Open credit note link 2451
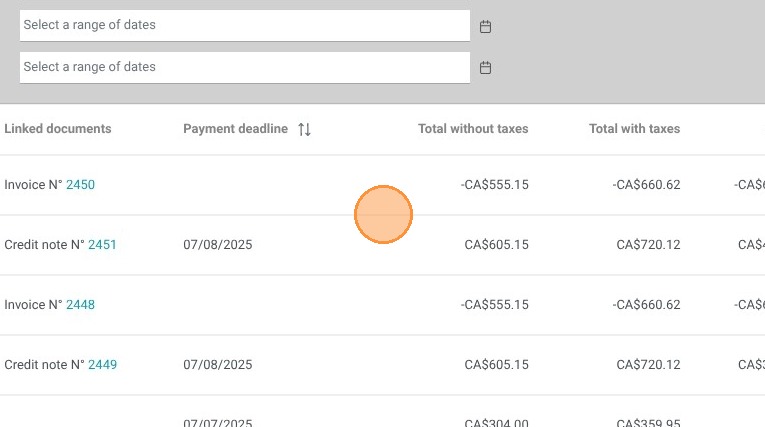Screen dimensions: 765x427 102,244
